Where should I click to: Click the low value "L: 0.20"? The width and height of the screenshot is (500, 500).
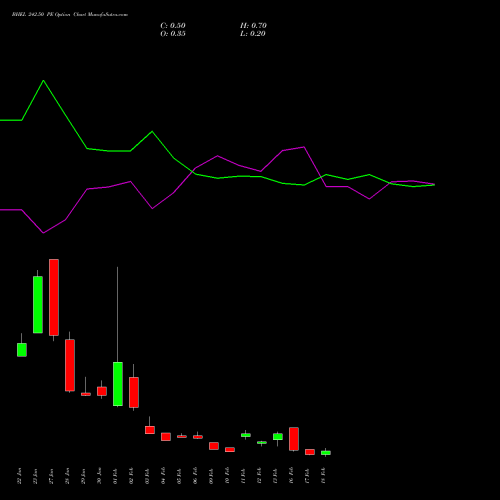(253, 34)
